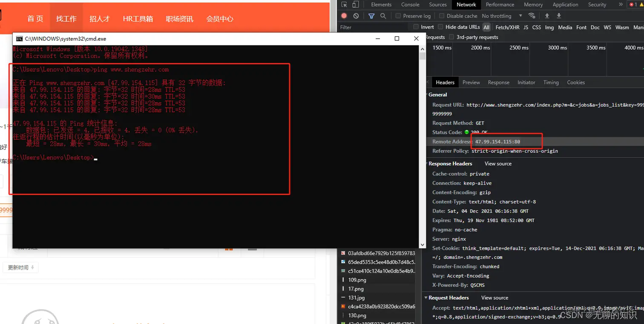Open the cmd.exe window system icon
644x324 pixels.
pyautogui.click(x=19, y=39)
